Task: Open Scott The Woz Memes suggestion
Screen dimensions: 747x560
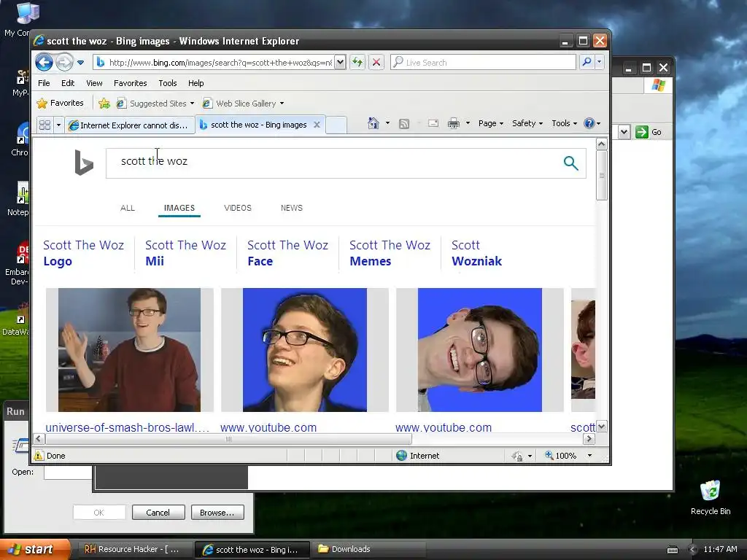Action: pos(390,253)
